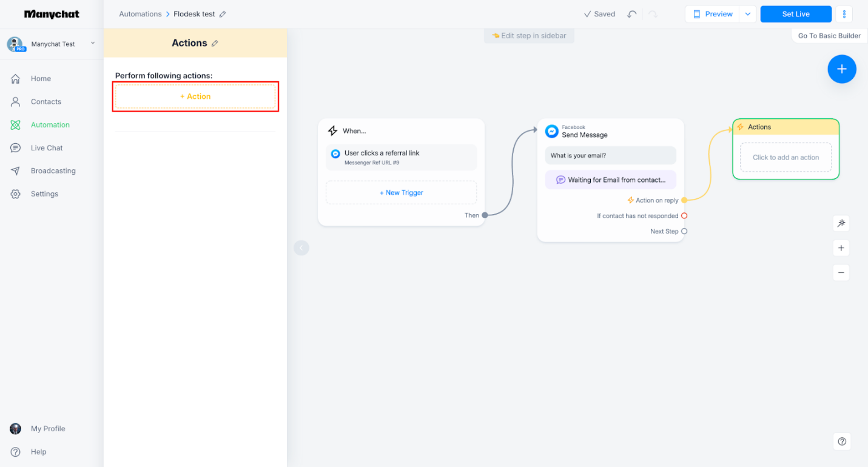868x467 pixels.
Task: Open the Live Chat bubble icon
Action: 16,147
